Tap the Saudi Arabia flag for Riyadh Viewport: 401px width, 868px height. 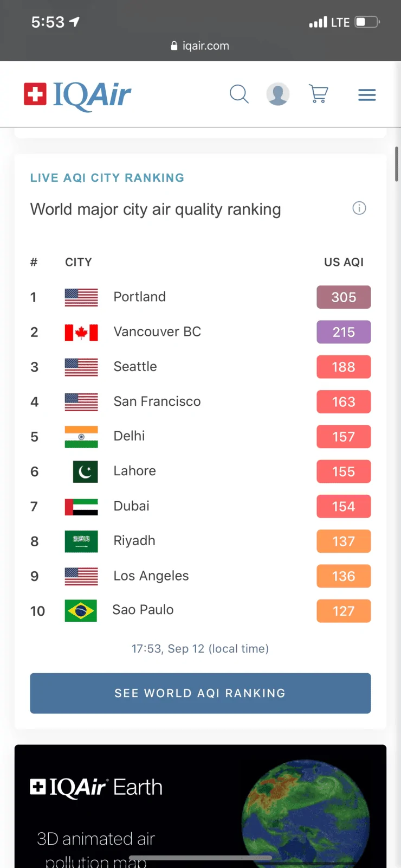[81, 541]
